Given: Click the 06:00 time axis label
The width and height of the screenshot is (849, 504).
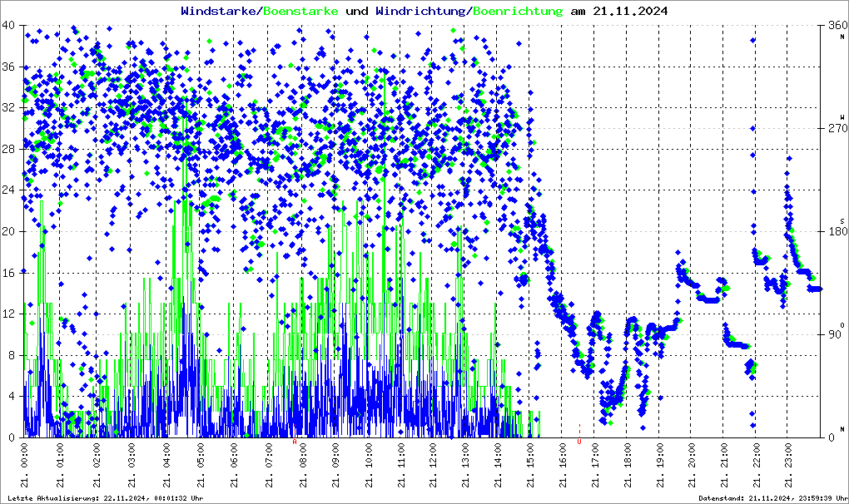Looking at the screenshot, I should (x=235, y=466).
